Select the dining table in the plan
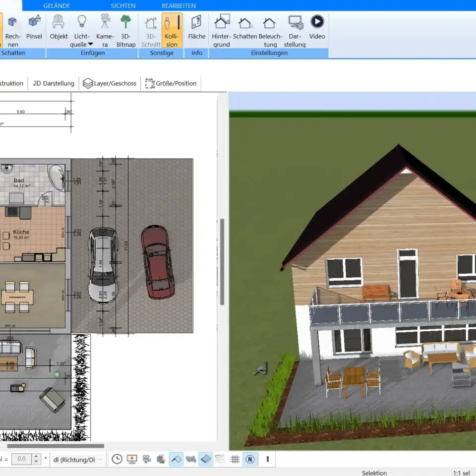Screen dimensions: 476x476 17,297
